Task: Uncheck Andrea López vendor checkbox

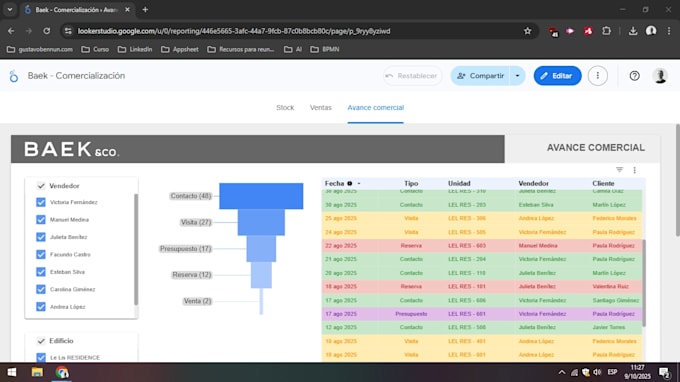Action: coord(41,307)
